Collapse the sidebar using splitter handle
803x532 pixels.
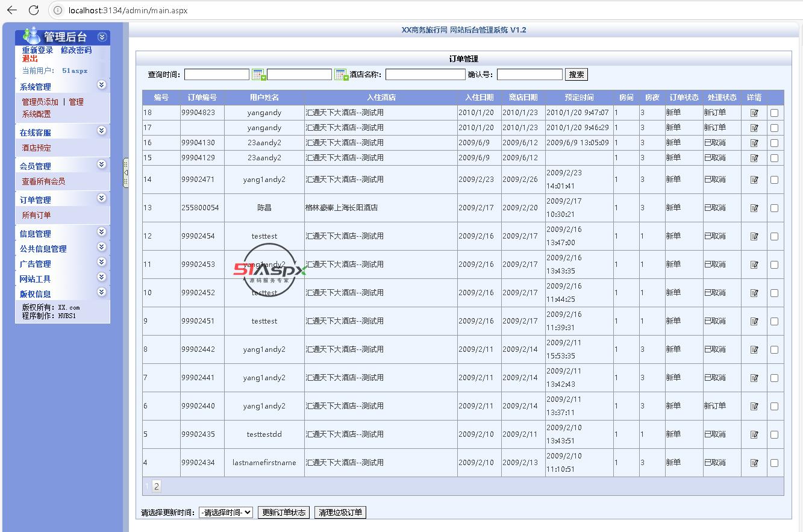tap(126, 173)
